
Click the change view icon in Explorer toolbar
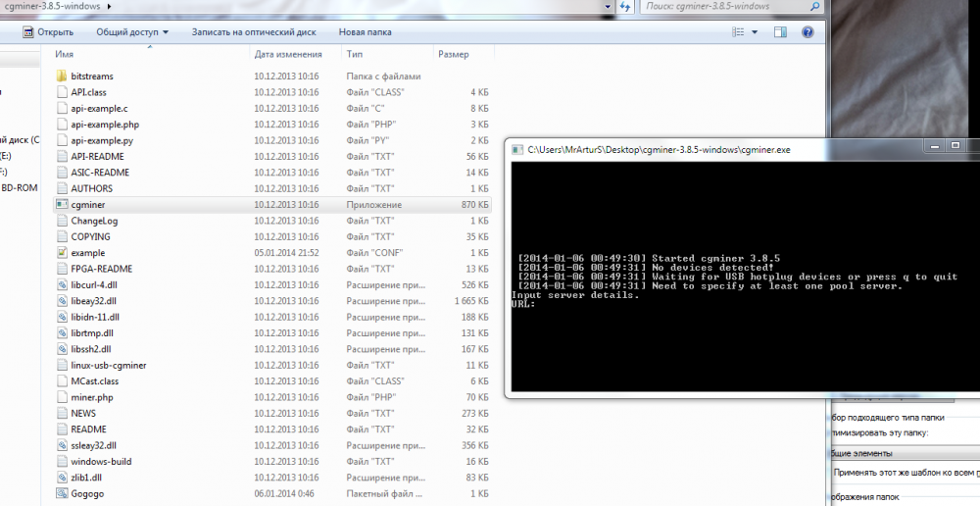(x=738, y=32)
